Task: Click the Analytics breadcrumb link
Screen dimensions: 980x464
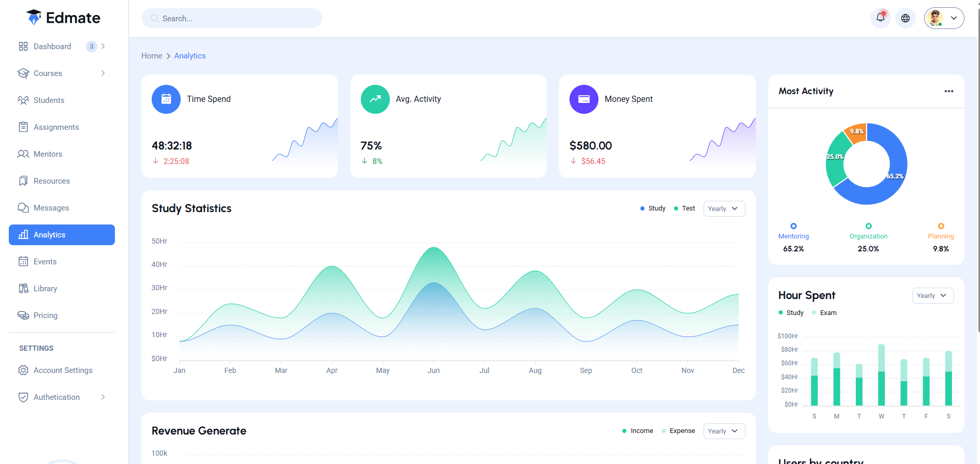Action: click(x=190, y=56)
